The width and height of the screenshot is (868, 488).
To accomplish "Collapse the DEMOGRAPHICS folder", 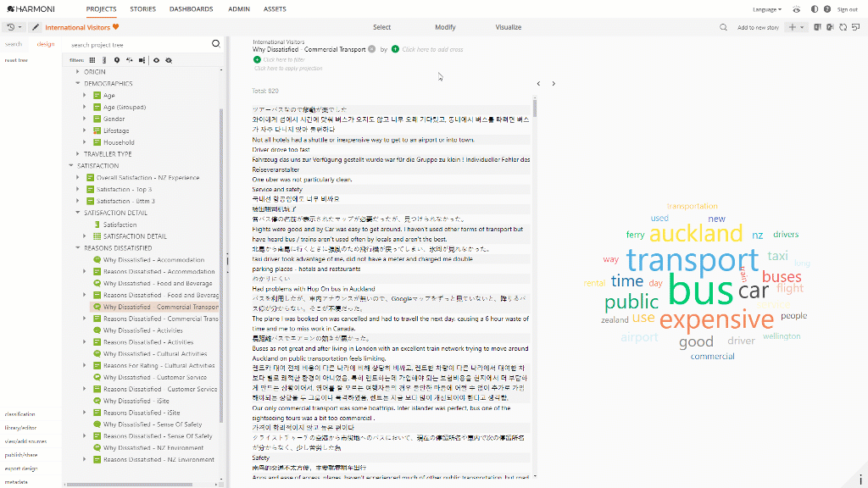I will 77,84.
